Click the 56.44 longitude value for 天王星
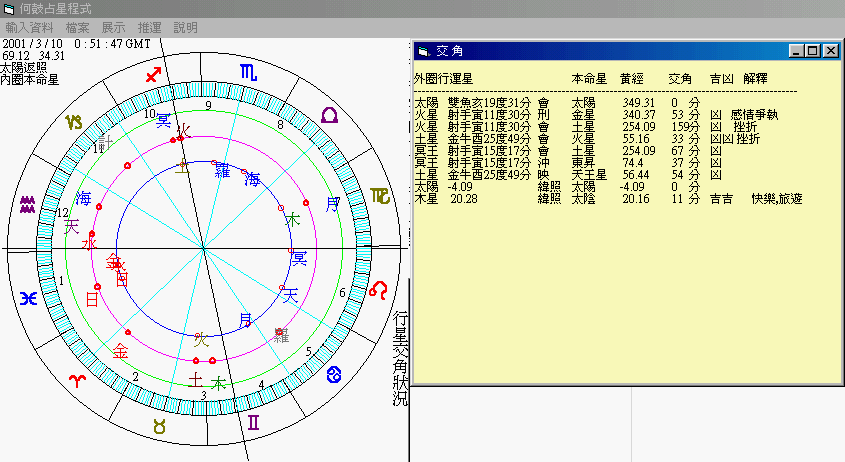Image resolution: width=845 pixels, height=462 pixels. pyautogui.click(x=636, y=175)
